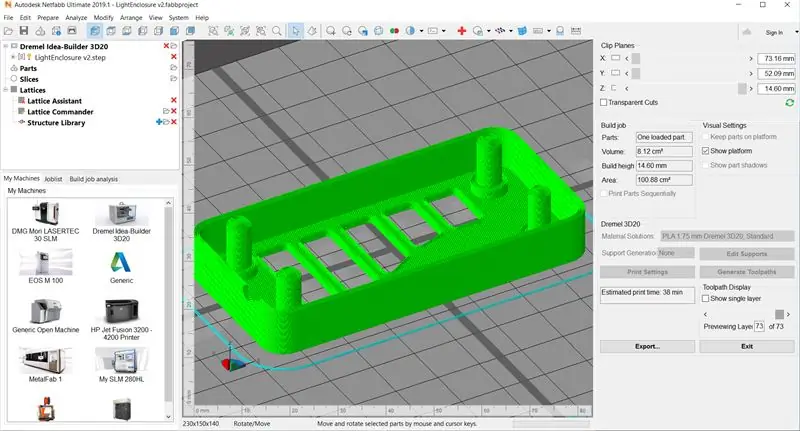This screenshot has height=431, width=800.
Task: Click the red X beside Lattice Assistant
Action: [x=173, y=100]
